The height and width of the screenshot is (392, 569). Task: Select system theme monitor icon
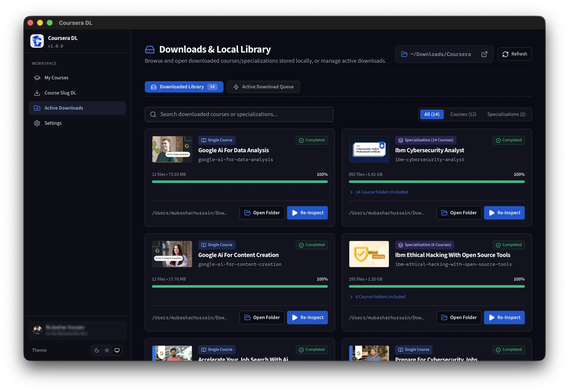point(117,350)
